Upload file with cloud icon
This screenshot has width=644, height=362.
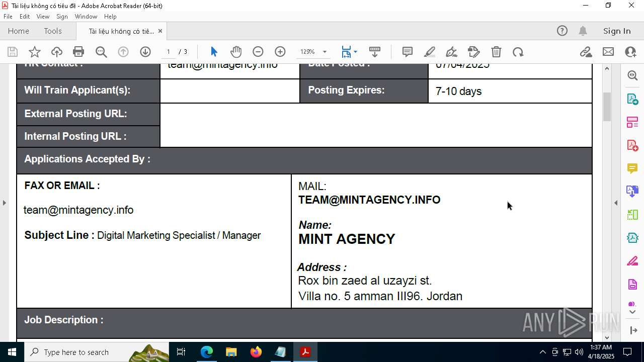coord(57,52)
